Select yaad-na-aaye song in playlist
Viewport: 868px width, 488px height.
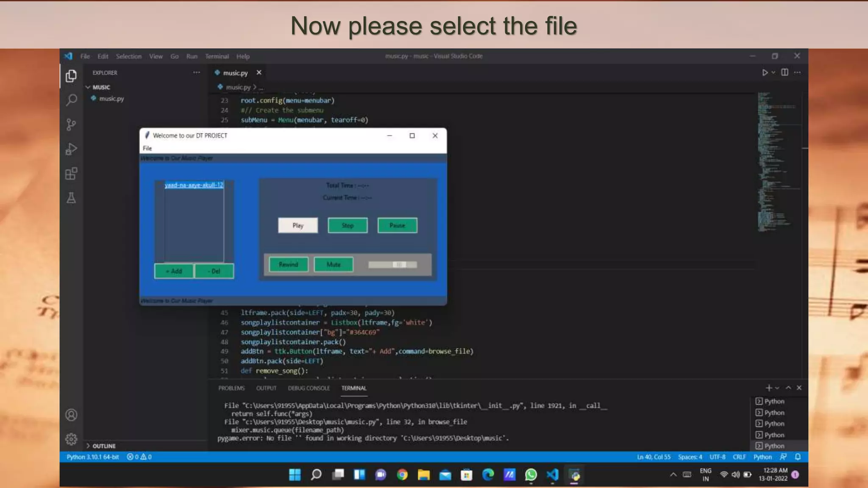coord(194,185)
